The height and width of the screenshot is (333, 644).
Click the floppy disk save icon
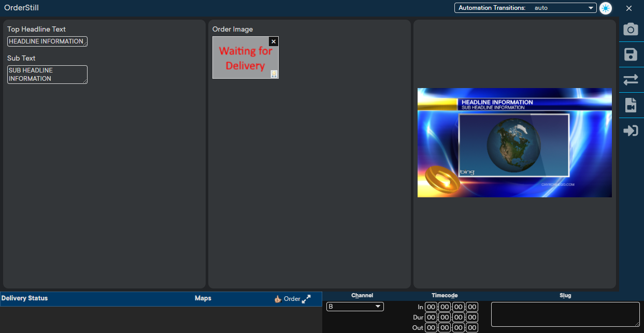(631, 54)
